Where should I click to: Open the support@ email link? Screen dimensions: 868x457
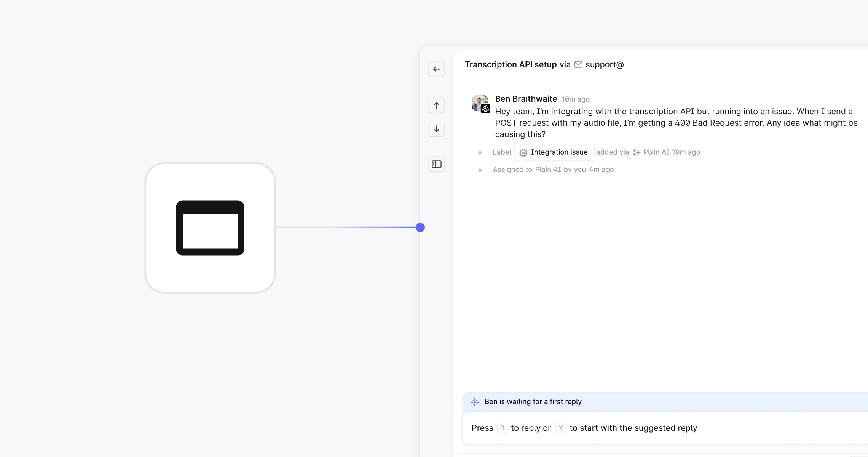(605, 65)
